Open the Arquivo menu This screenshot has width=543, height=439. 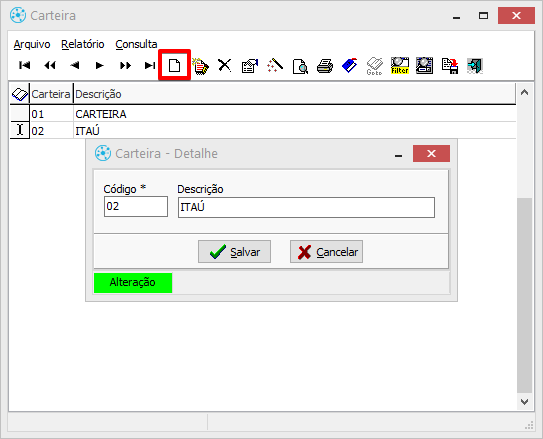tap(32, 44)
